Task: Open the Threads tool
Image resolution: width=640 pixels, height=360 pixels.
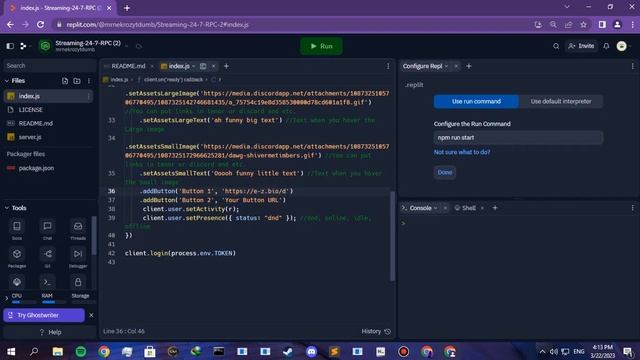Action: coord(78,230)
